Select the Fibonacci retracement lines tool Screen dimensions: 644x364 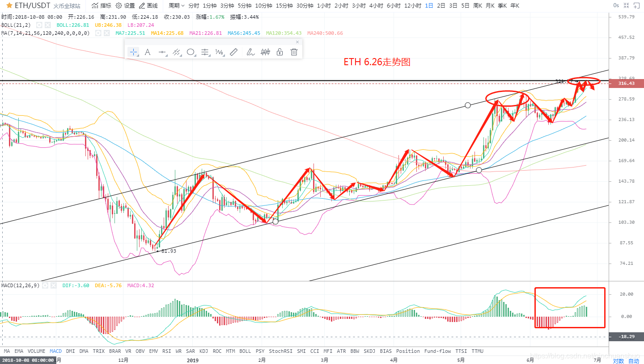pos(205,52)
